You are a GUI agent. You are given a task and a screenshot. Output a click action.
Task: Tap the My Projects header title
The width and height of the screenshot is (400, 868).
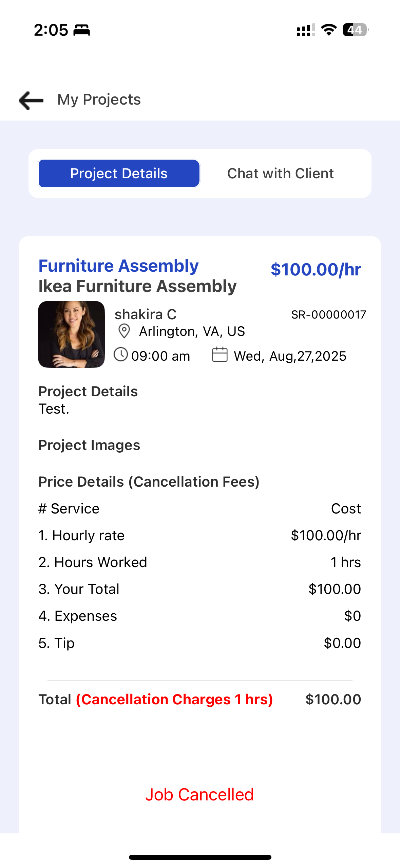pyautogui.click(x=99, y=100)
